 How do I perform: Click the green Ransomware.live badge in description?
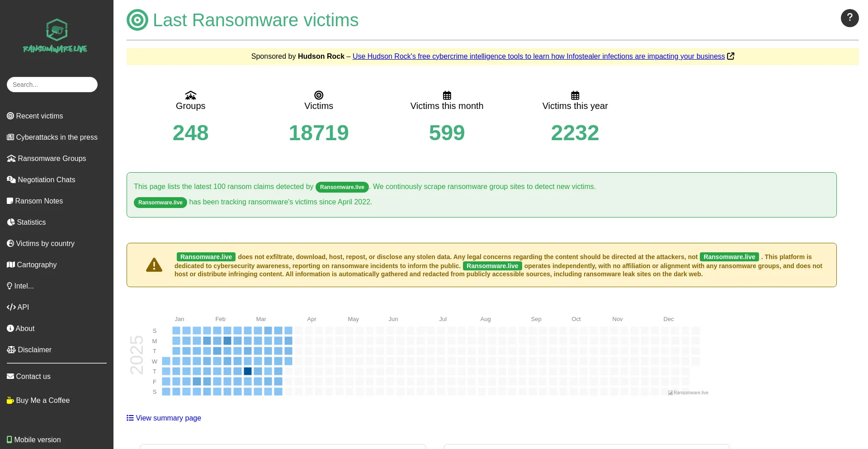pyautogui.click(x=342, y=187)
